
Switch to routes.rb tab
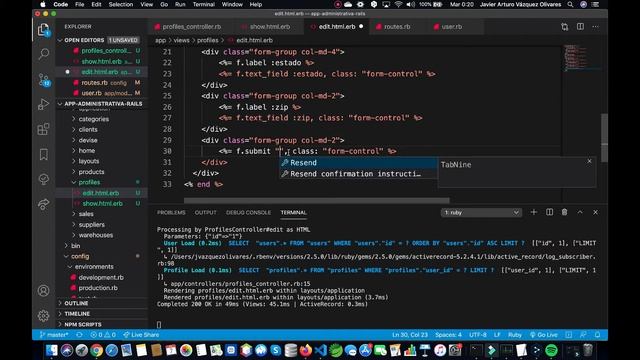[x=397, y=27]
